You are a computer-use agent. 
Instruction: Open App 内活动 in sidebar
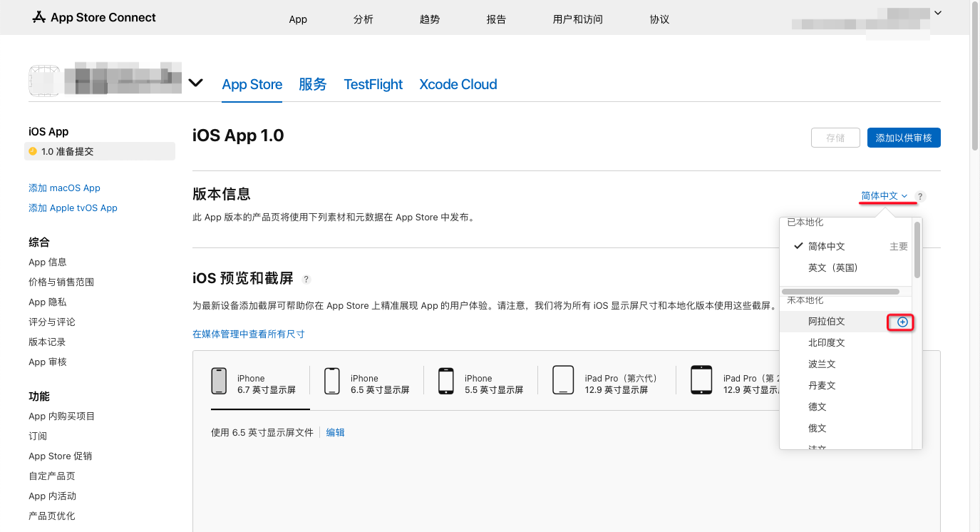coord(53,496)
